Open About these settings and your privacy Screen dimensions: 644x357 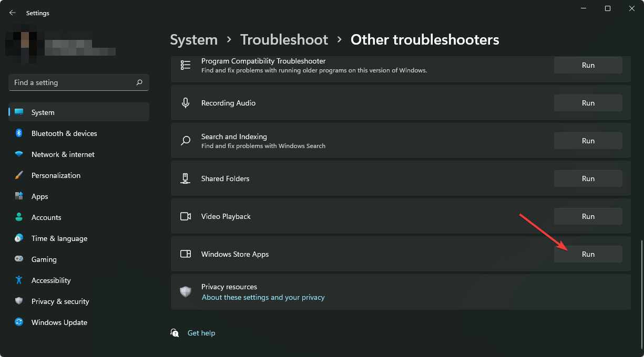(x=263, y=297)
